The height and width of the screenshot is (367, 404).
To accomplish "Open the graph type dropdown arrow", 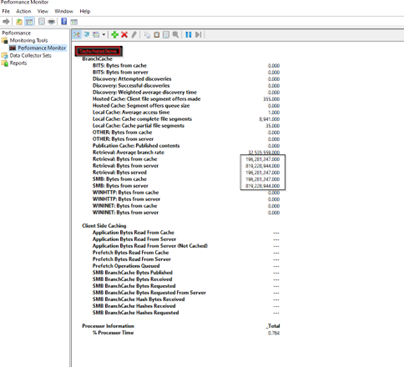I will tap(104, 34).
